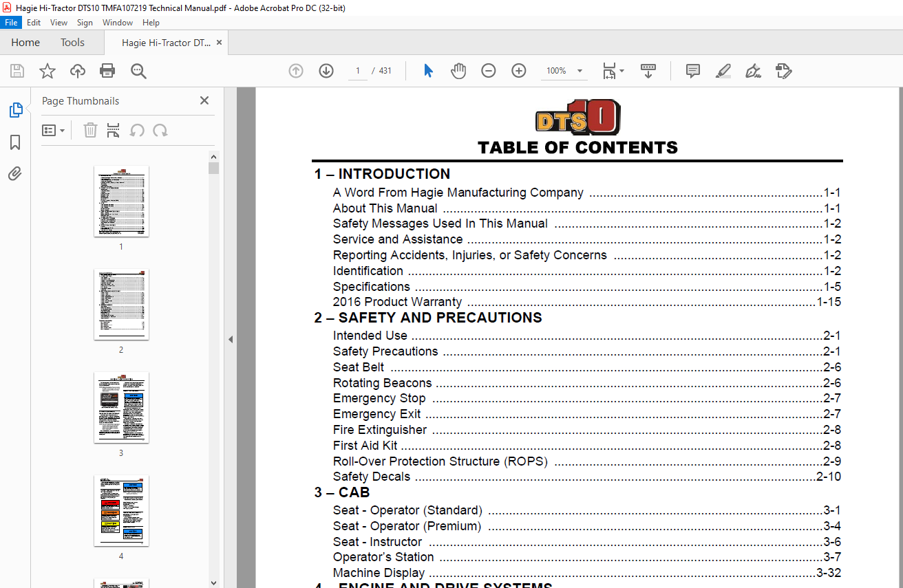Open the Help menu
Image resolution: width=903 pixels, height=588 pixels.
pyautogui.click(x=151, y=23)
